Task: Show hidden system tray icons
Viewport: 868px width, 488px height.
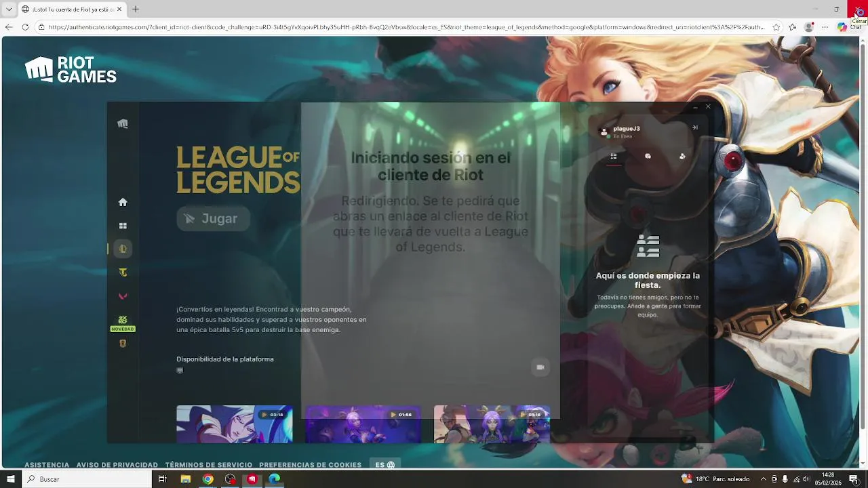Action: (764, 479)
